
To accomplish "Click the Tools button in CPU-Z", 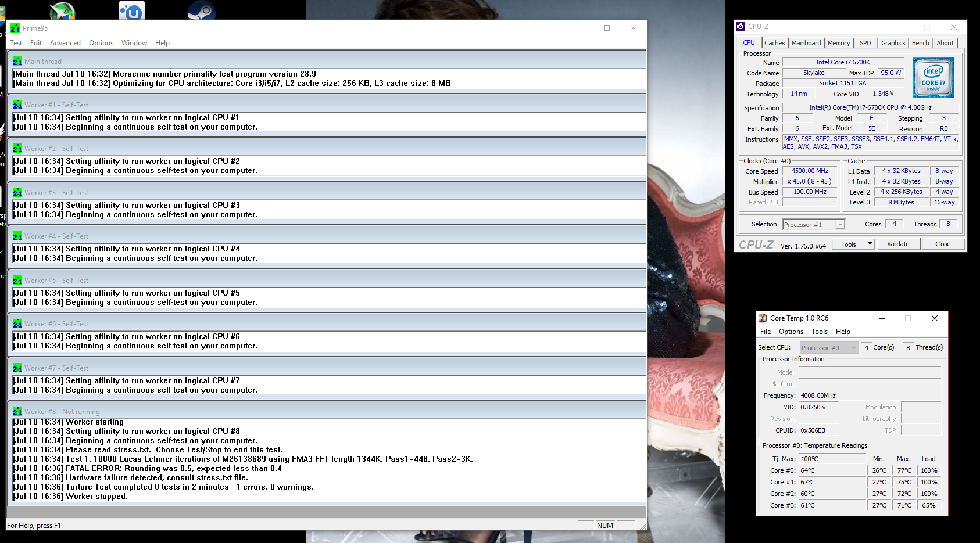I will point(849,244).
